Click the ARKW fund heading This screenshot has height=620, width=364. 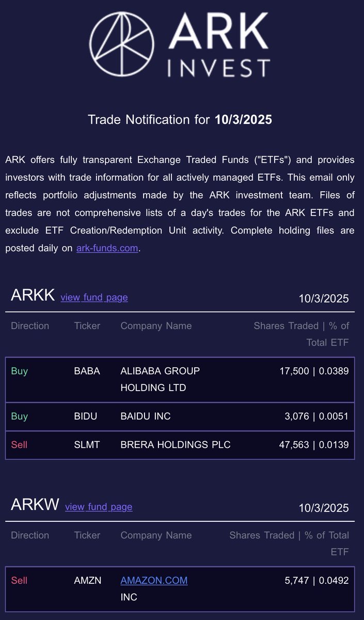pyautogui.click(x=35, y=505)
